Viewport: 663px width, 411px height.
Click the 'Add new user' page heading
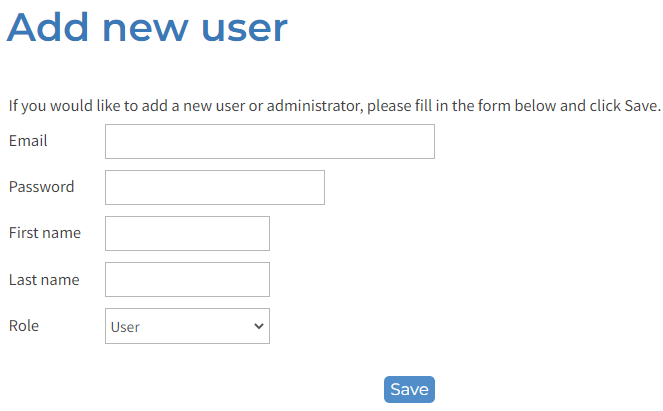[x=147, y=27]
